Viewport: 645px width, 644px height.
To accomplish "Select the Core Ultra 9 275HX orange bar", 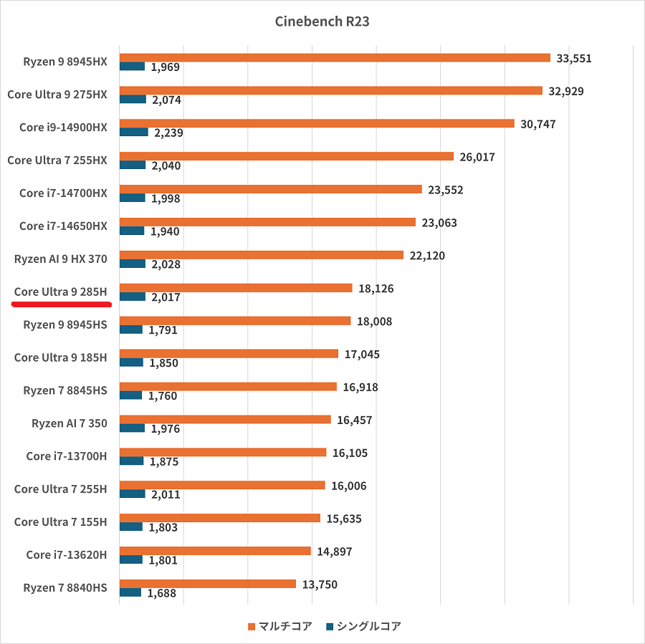I will (x=330, y=91).
